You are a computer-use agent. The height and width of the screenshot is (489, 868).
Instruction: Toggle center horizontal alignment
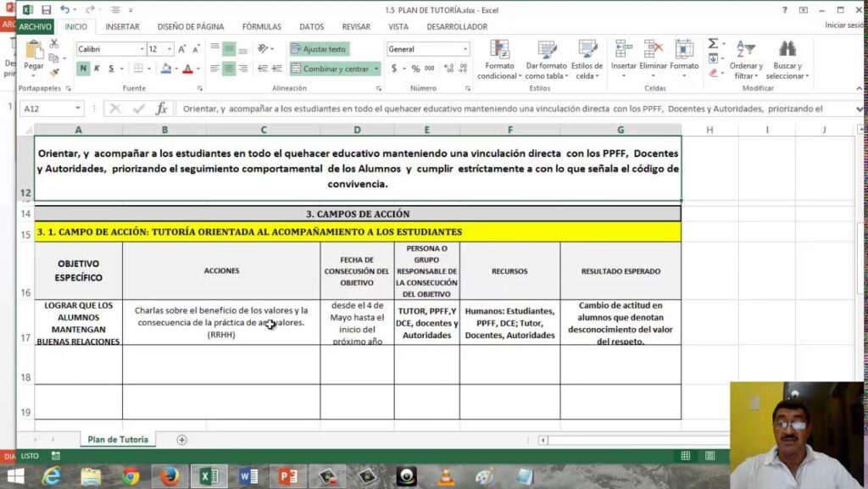click(x=229, y=69)
